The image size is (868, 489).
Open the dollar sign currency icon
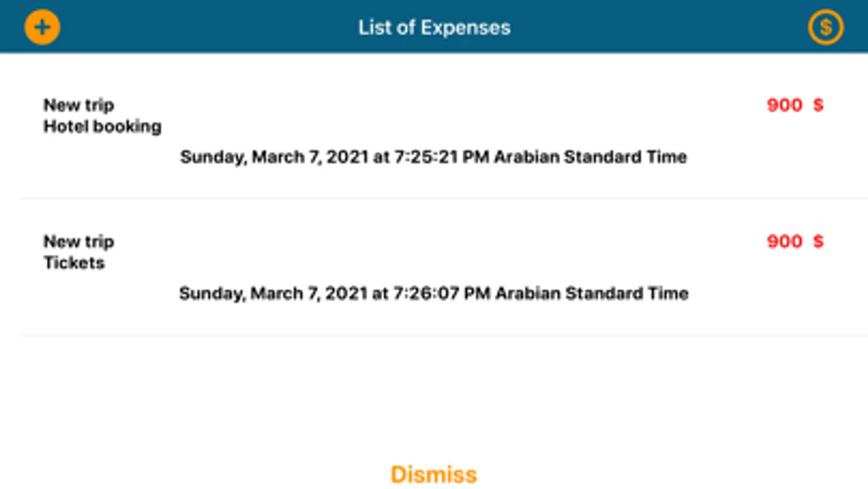(x=826, y=27)
